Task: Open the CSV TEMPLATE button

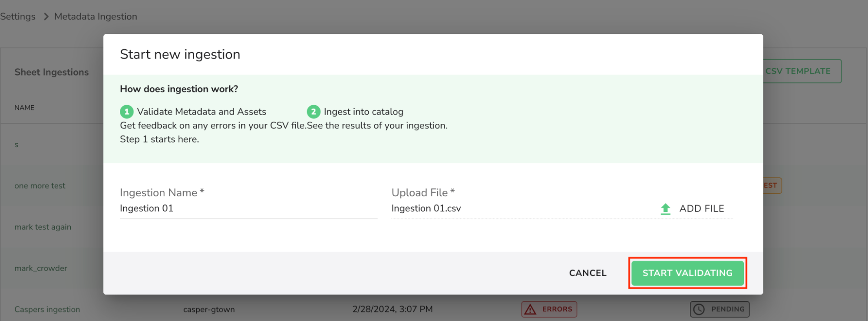Action: [802, 71]
